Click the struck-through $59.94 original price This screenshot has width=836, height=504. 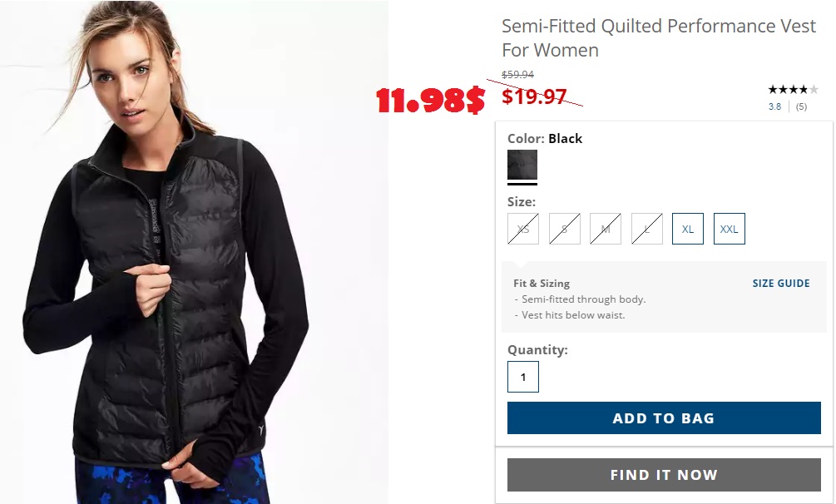(x=517, y=75)
